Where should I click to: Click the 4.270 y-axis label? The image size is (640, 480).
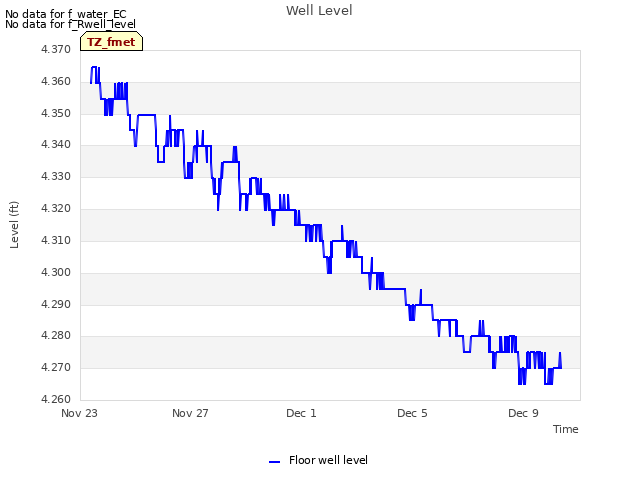tap(56, 367)
